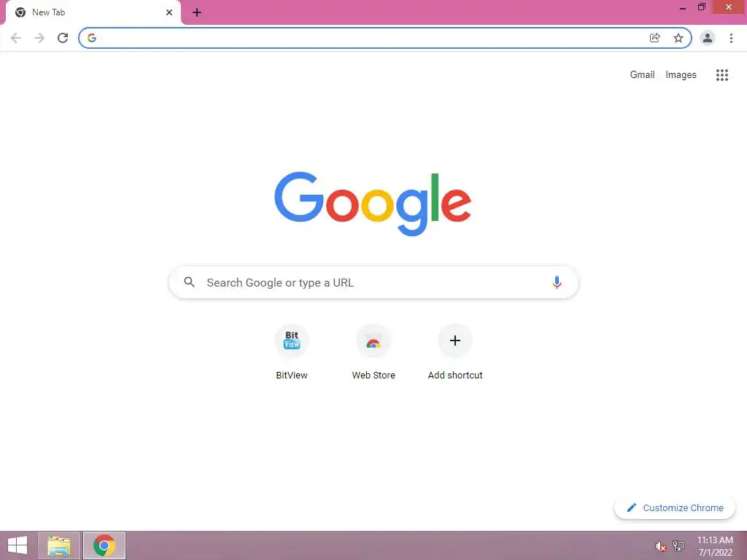Viewport: 747px width, 560px height.
Task: Open the Chrome three-dot menu
Action: [x=731, y=38]
